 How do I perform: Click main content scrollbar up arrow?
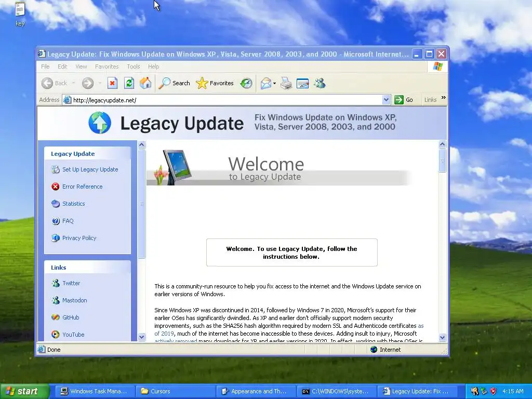[x=442, y=144]
